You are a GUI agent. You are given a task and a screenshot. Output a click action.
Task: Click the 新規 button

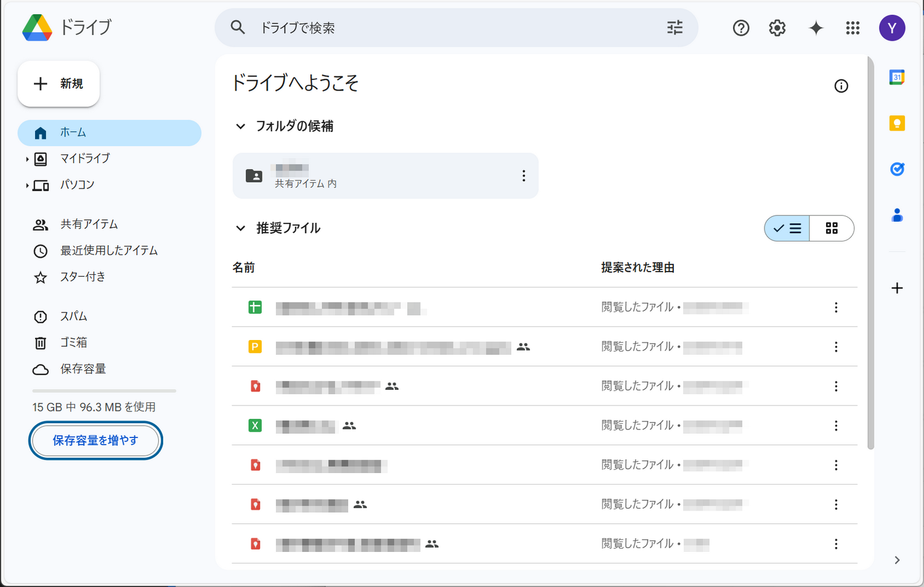[x=59, y=83]
